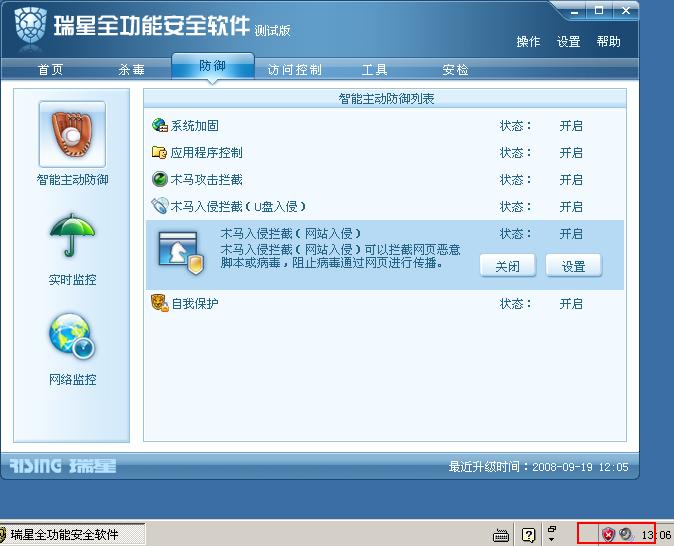Screen dimensions: 674x546
Task: Click the 网站入侵 chess knight icon
Action: pos(181,253)
